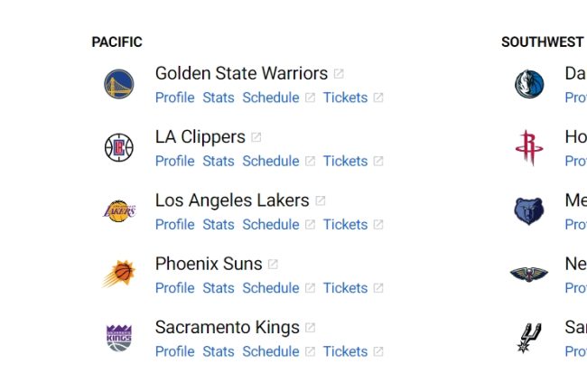Viewport: 587px width, 392px height.
Task: Click the external icon after Warriors Tickets
Action: 378,98
